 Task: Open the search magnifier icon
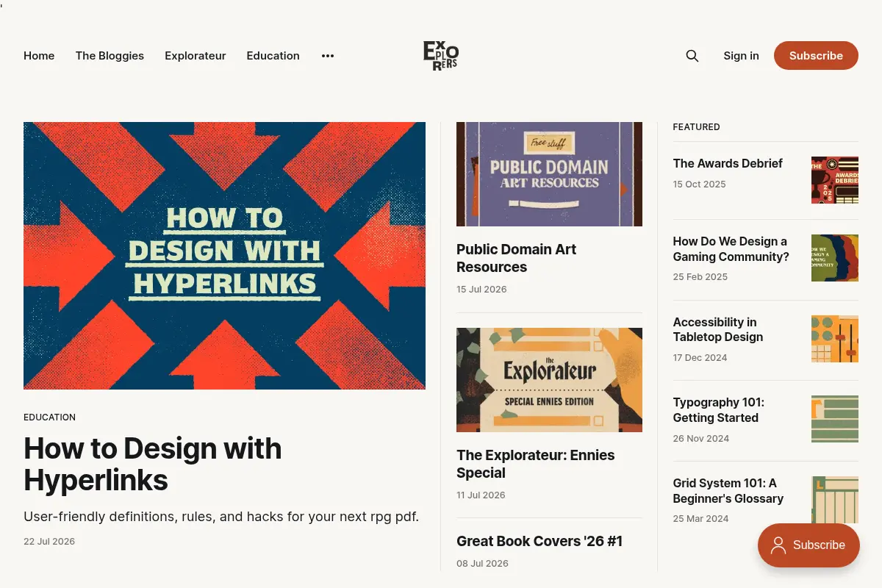(x=692, y=56)
